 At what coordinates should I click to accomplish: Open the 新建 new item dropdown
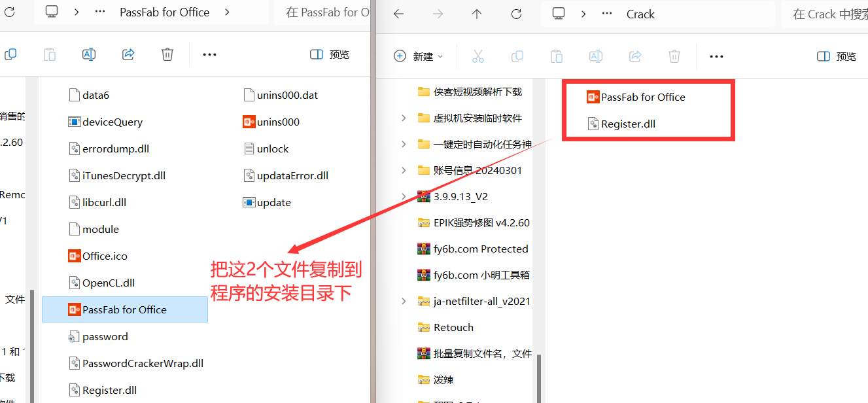(419, 56)
